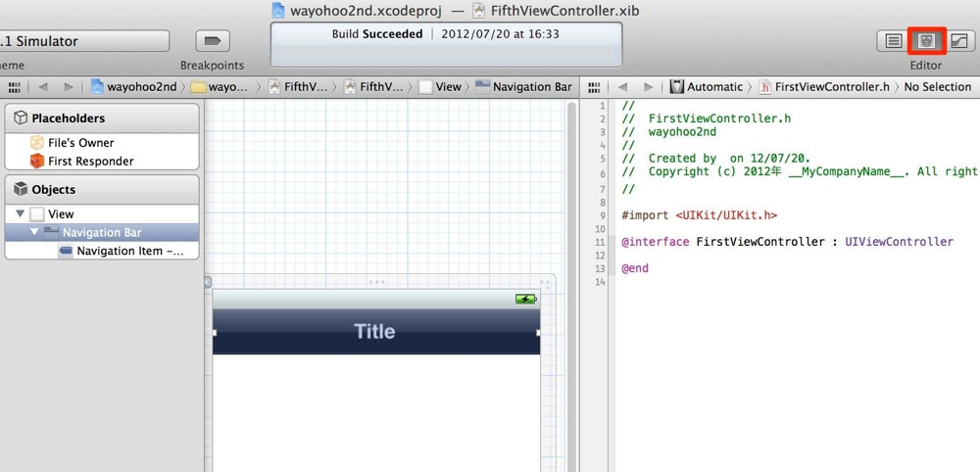Go forward in assistant editor history
Screen dimensions: 980x472
point(649,87)
